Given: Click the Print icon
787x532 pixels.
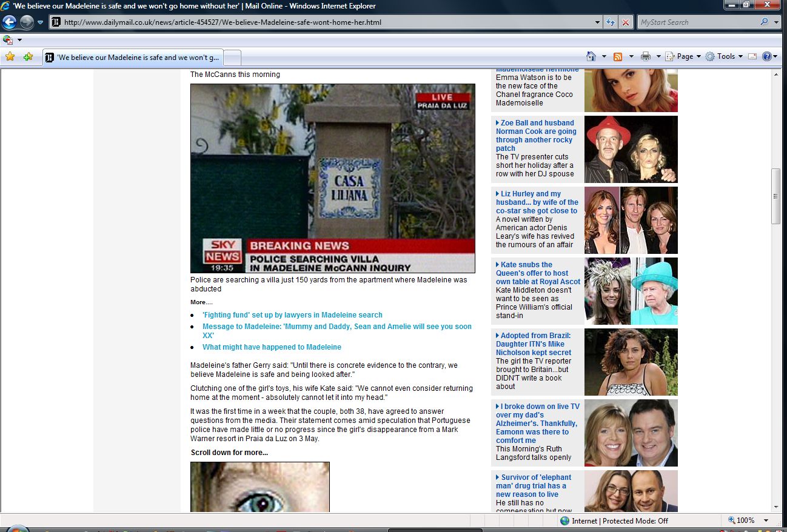Looking at the screenshot, I should click(645, 56).
